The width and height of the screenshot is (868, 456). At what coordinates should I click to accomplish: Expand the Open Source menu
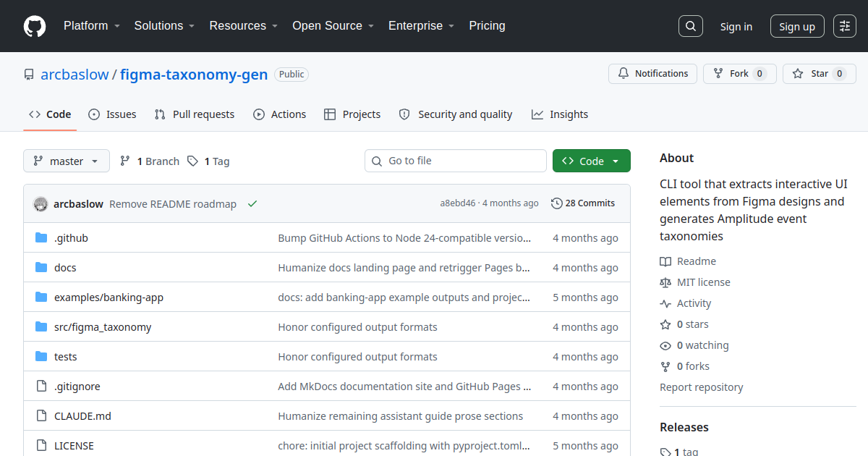333,26
